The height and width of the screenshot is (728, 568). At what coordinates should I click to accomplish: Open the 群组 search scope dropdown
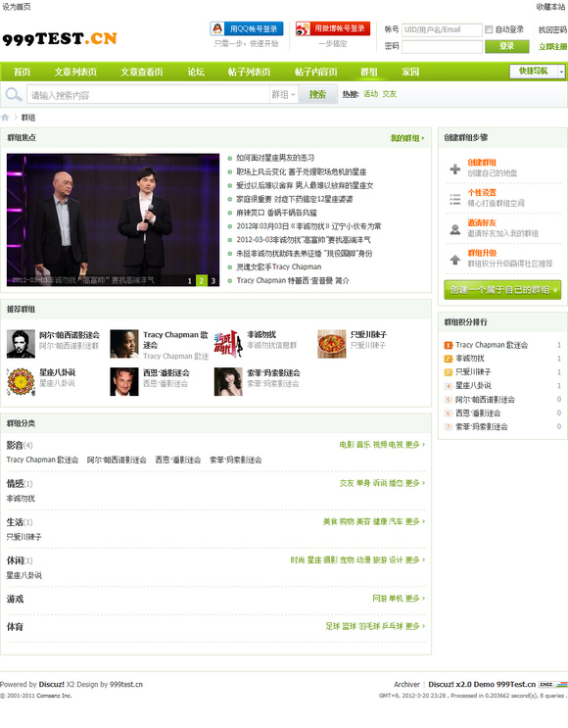point(283,95)
